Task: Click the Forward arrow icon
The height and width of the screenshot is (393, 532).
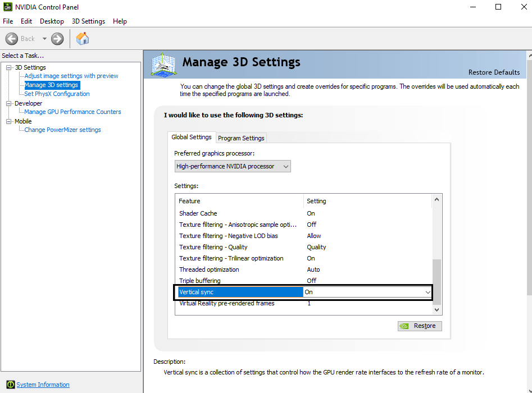Action: (57, 39)
